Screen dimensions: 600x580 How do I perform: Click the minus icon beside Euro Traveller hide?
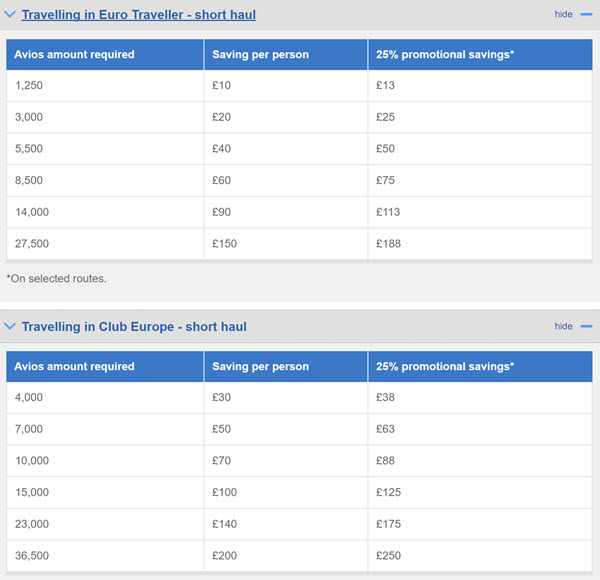586,15
